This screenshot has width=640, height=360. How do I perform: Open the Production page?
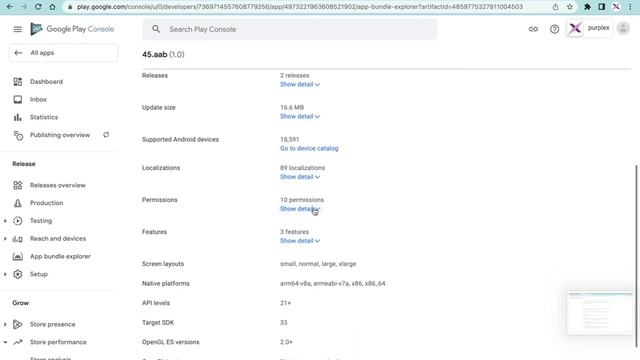(47, 203)
